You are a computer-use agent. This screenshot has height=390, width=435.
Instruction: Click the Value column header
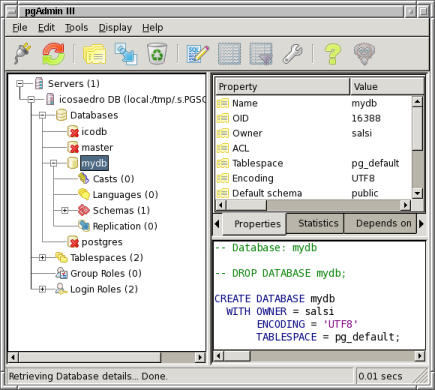pos(387,87)
